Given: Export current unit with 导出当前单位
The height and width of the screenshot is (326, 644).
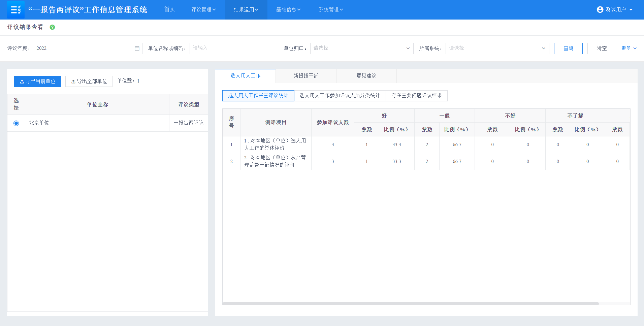Looking at the screenshot, I should tap(38, 81).
